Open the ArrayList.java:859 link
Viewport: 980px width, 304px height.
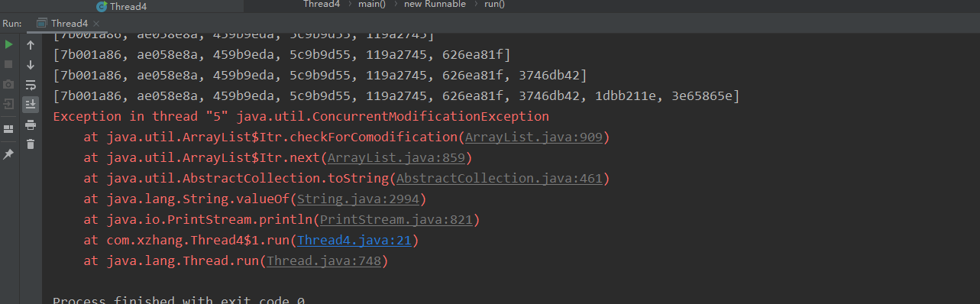click(x=396, y=158)
